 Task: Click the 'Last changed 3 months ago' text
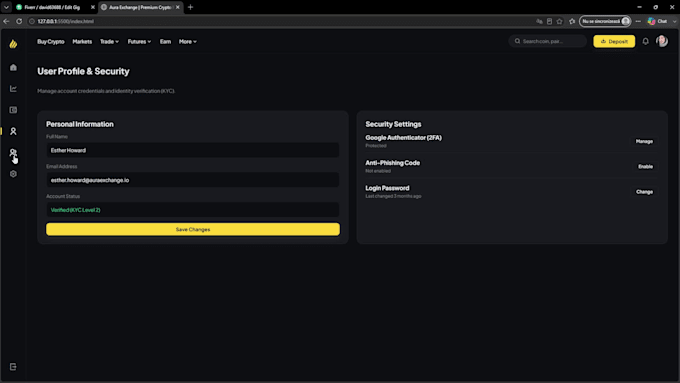click(393, 196)
